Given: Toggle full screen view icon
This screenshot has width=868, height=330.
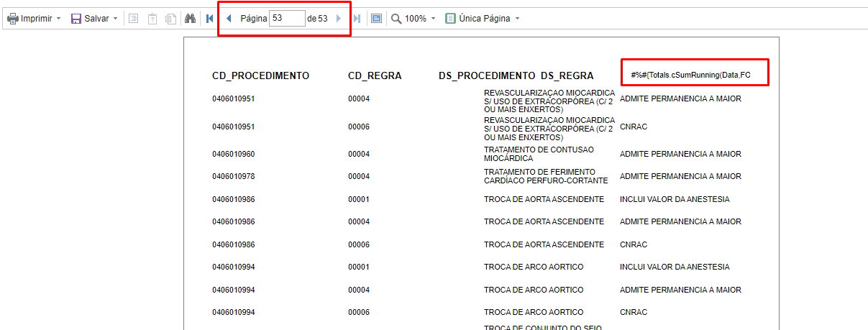Looking at the screenshot, I should [377, 19].
